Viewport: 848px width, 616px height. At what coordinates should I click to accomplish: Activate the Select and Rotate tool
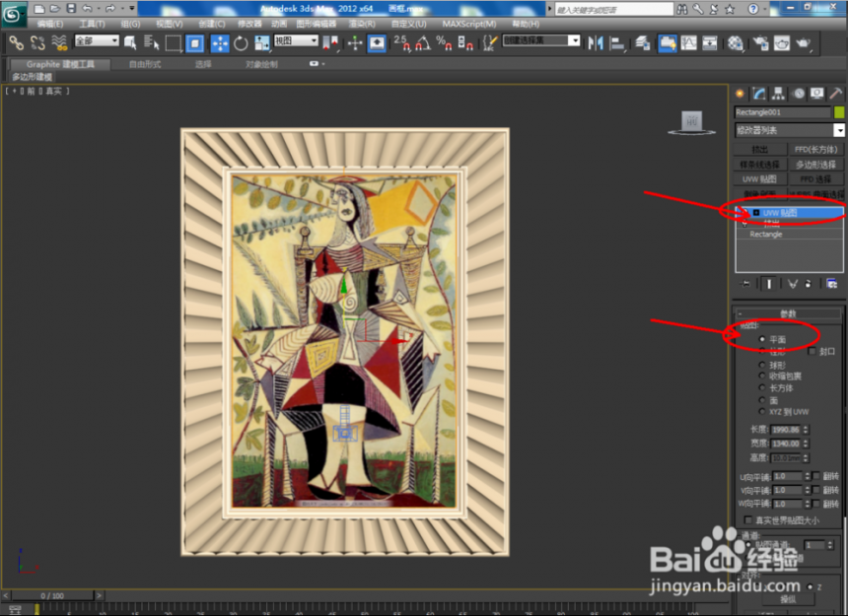point(241,43)
